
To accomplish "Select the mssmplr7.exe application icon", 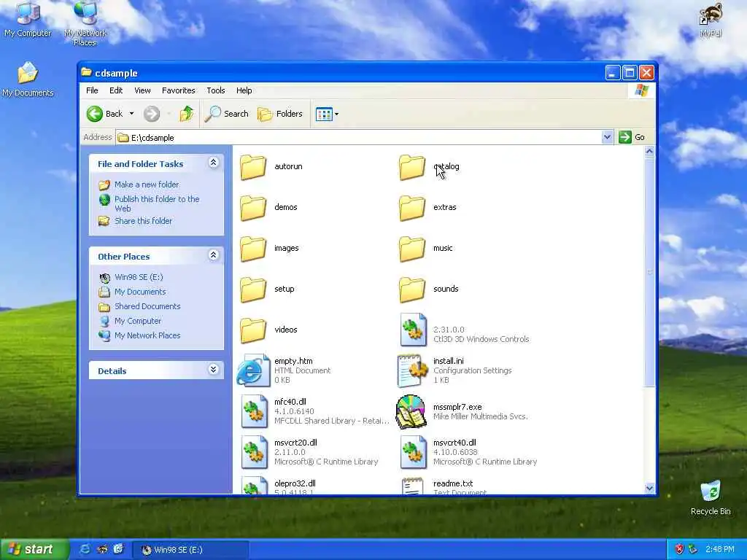I will click(411, 411).
